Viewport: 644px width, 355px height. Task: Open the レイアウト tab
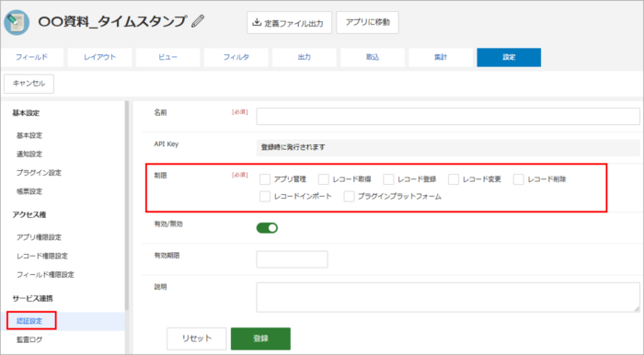99,57
